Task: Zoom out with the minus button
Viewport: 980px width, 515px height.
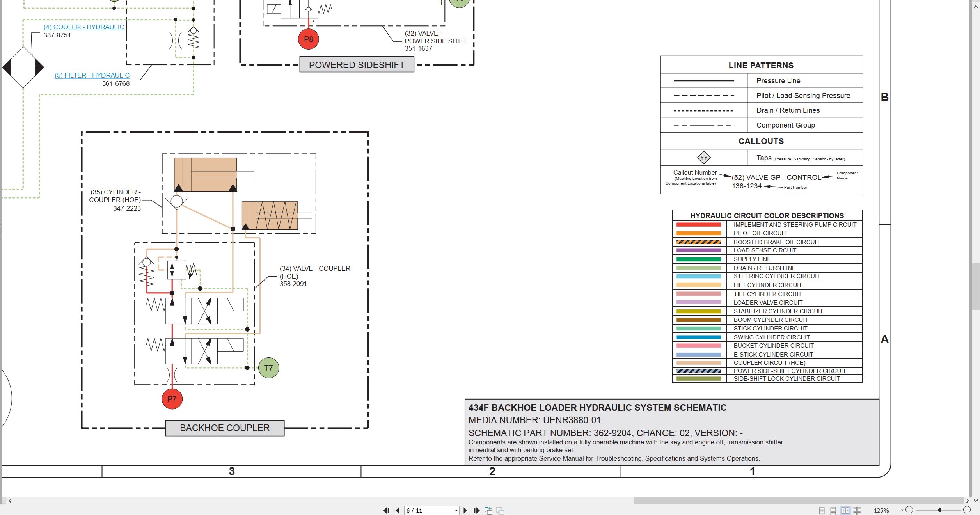Action: click(x=909, y=510)
